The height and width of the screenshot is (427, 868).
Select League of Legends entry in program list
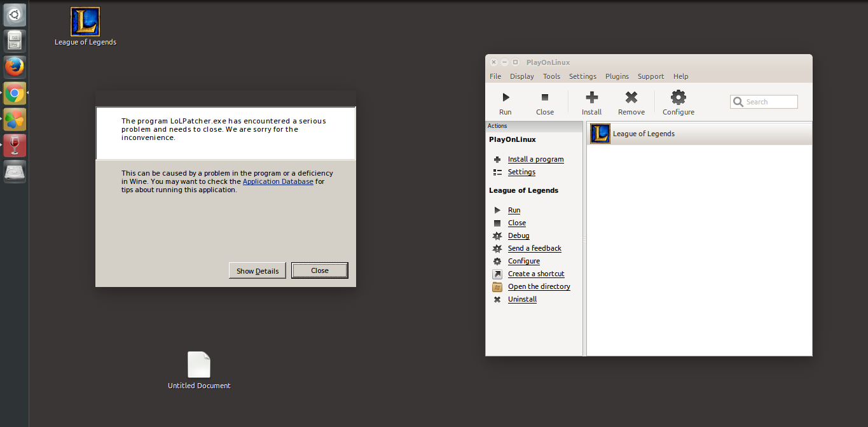699,134
